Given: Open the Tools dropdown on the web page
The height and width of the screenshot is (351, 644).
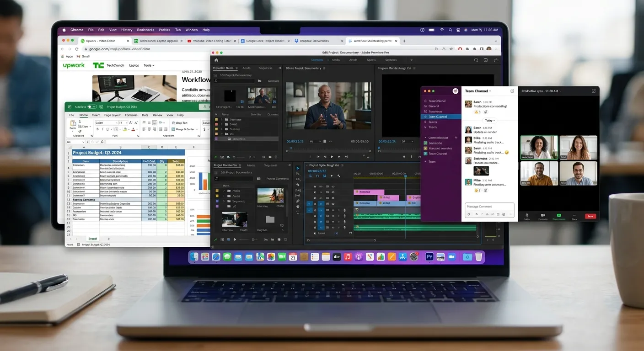Looking at the screenshot, I should pos(149,65).
